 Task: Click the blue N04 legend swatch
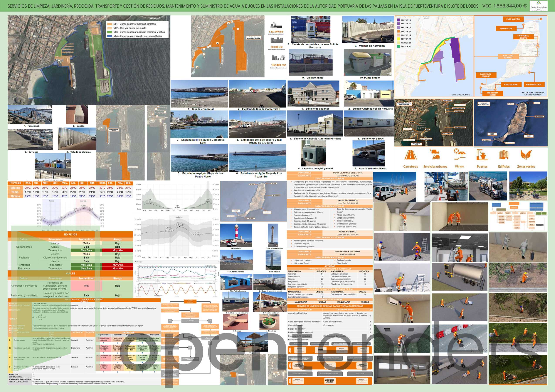[109, 36]
